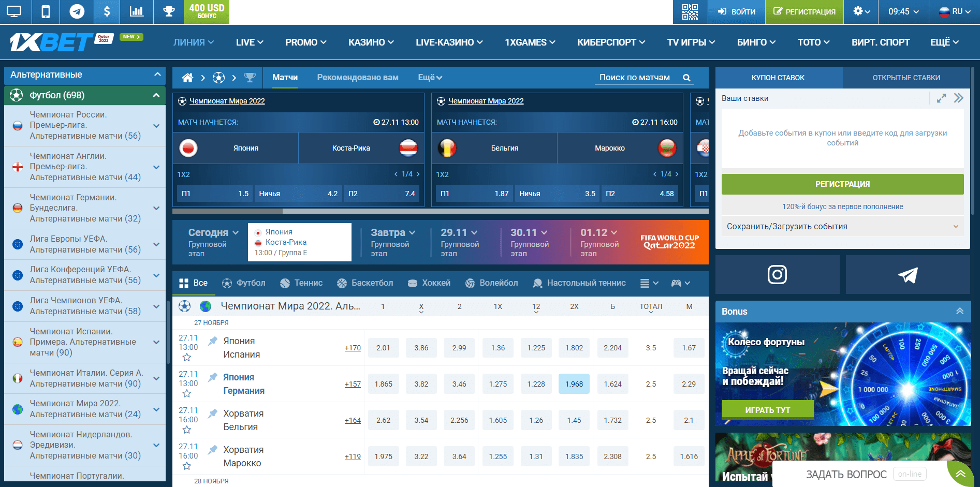Open the Instagram tile

point(777,274)
